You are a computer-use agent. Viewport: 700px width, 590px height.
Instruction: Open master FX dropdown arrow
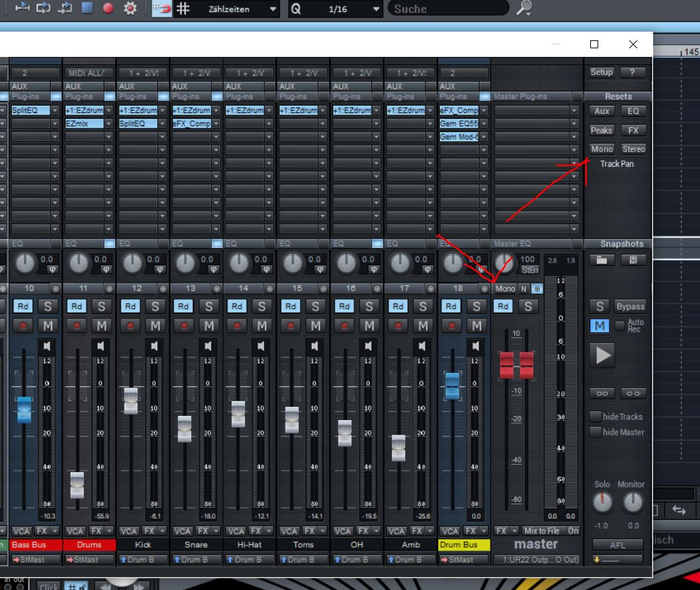514,530
